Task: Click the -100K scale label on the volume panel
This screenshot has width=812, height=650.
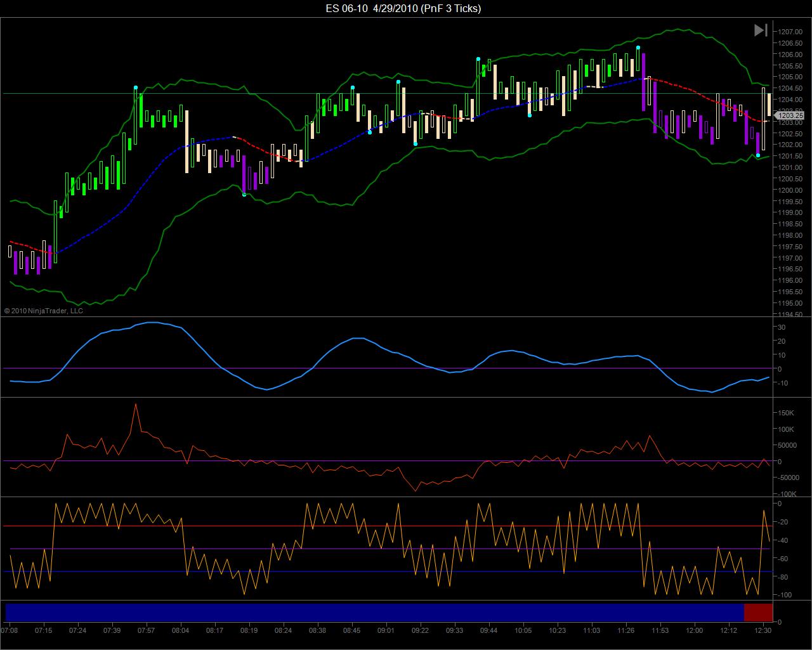Action: (787, 495)
